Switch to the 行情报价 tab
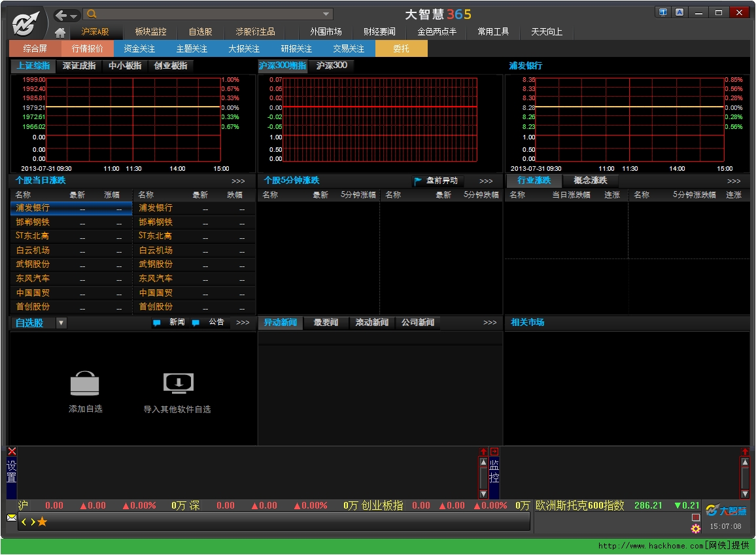Screen dimensions: 756x555 click(x=87, y=48)
